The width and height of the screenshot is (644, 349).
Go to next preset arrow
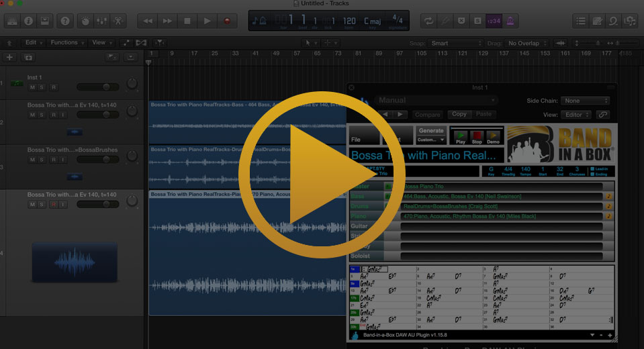(400, 115)
